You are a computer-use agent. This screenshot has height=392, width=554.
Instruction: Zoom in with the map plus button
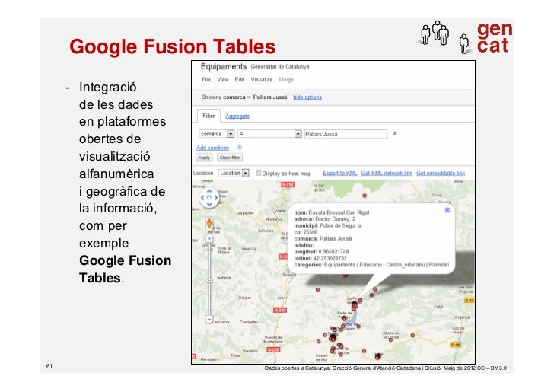209,238
